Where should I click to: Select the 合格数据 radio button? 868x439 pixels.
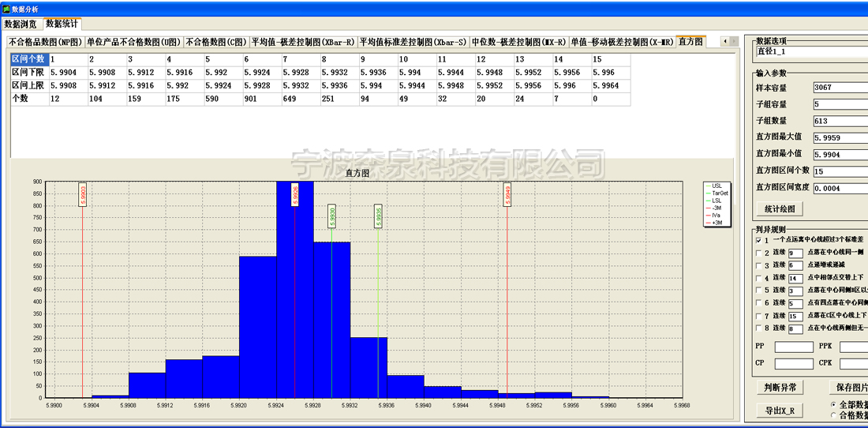tap(834, 415)
